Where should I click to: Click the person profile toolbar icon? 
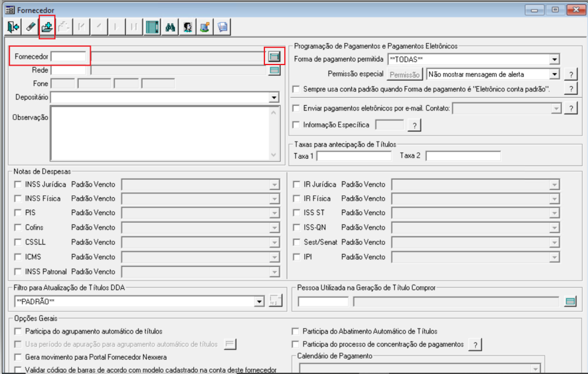click(187, 27)
